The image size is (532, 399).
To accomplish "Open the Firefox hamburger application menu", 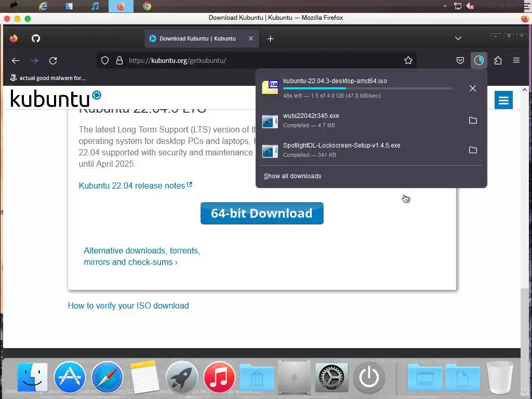I will pos(516,60).
